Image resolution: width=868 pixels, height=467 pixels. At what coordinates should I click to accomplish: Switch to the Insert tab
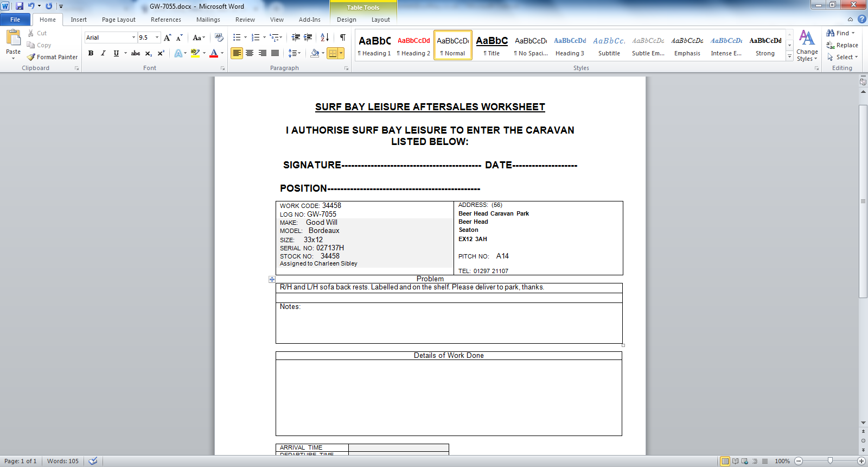click(x=79, y=20)
